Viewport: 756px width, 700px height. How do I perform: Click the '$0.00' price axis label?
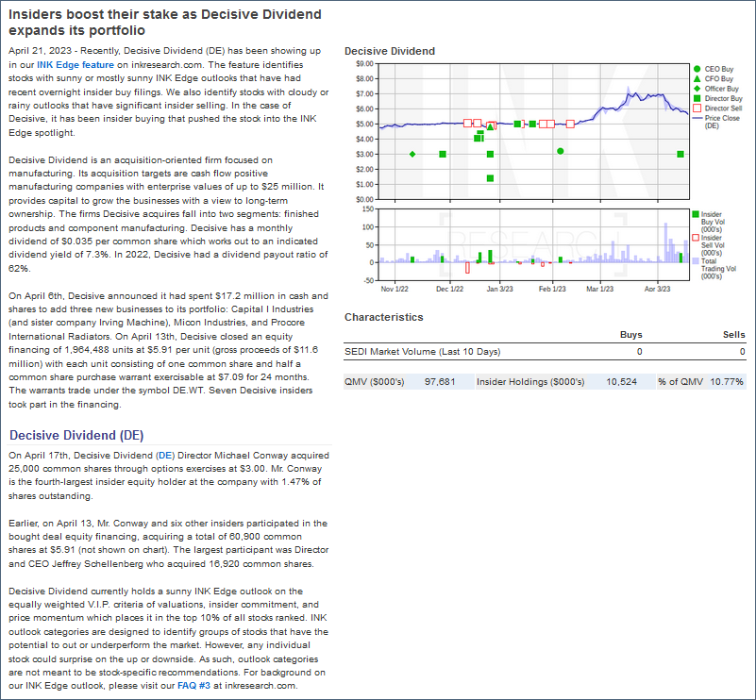364,199
